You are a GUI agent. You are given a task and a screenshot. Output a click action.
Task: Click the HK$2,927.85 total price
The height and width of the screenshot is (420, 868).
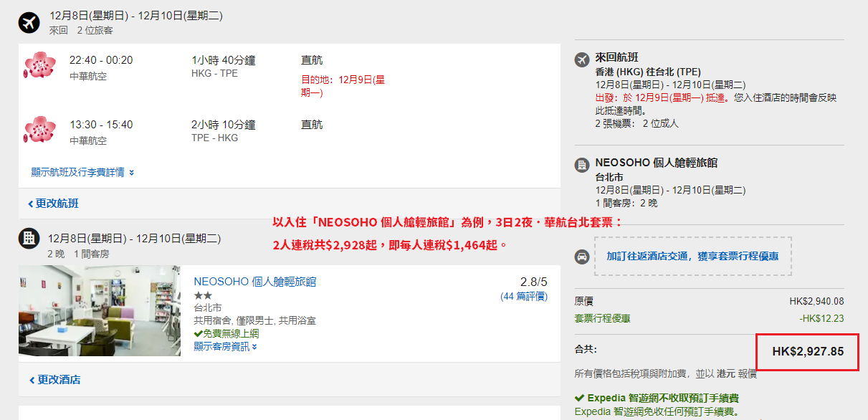point(808,352)
